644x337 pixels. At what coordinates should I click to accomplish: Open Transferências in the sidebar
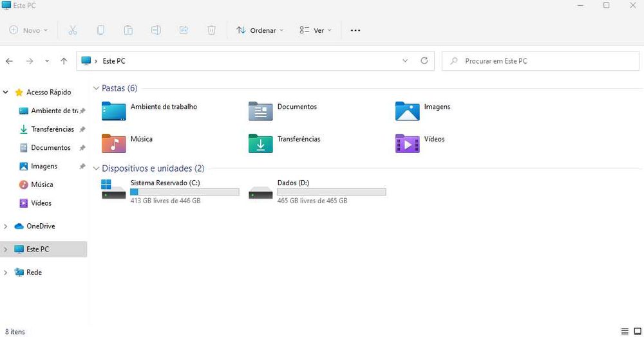click(x=46, y=129)
